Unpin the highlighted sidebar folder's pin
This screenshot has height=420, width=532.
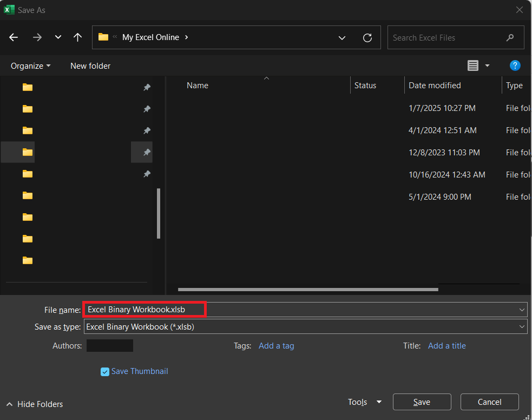click(147, 152)
